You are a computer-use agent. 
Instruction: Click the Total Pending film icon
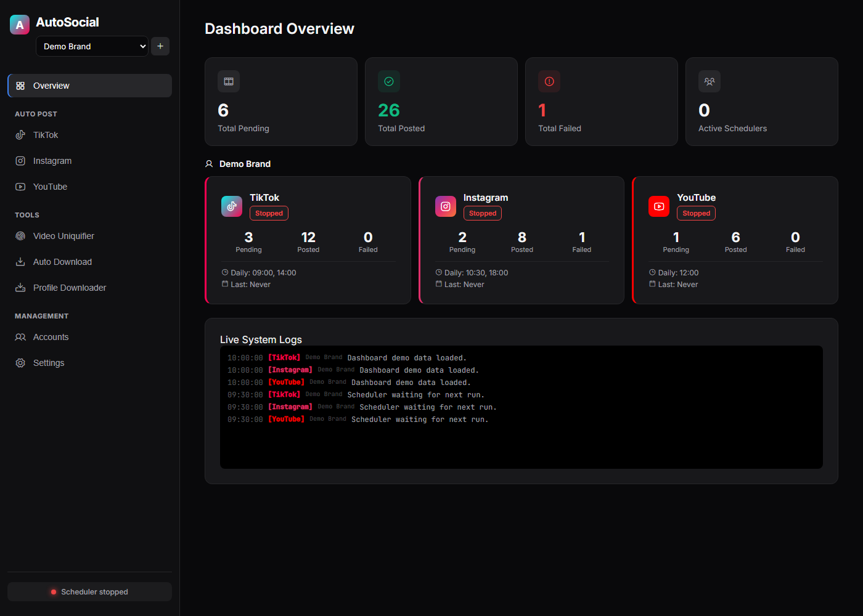pyautogui.click(x=229, y=81)
